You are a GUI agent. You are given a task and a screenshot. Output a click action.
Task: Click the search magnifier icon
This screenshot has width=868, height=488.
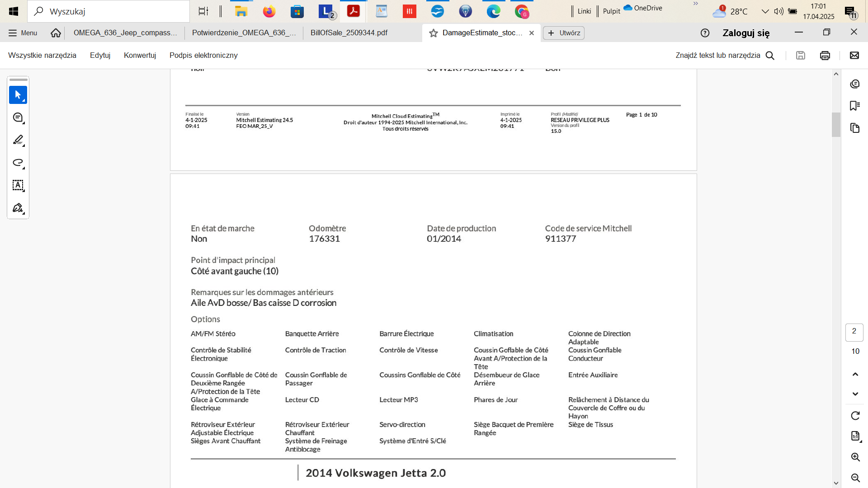pyautogui.click(x=770, y=55)
